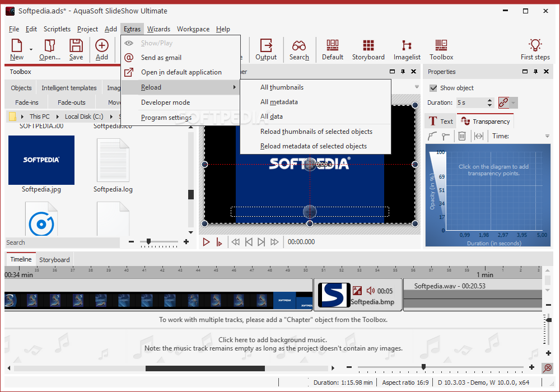Screen dimensions: 560x392
Task: Click the Add toolbar icon
Action: pos(102,49)
